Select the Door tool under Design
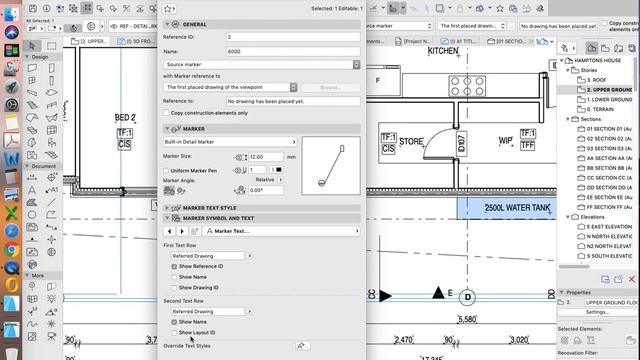640x360 pixels. (x=51, y=68)
